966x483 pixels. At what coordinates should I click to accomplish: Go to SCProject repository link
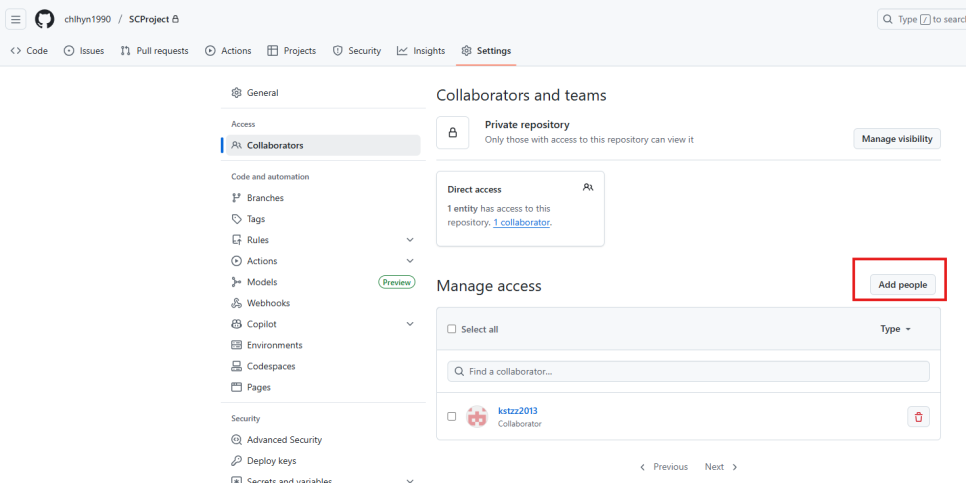pos(148,19)
